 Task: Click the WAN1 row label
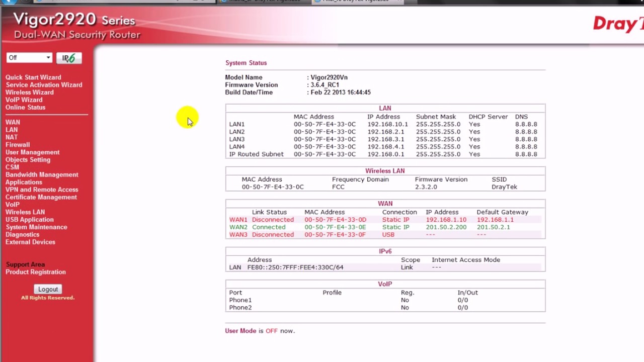pos(238,220)
